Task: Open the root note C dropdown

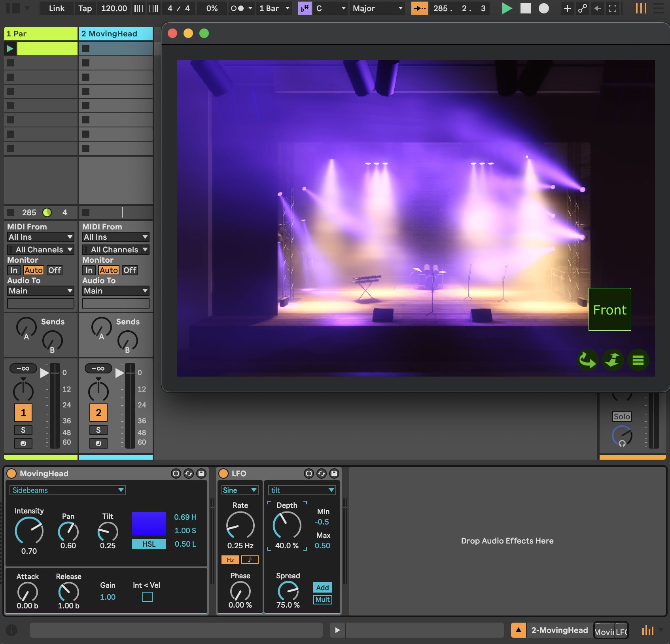Action: (x=331, y=8)
